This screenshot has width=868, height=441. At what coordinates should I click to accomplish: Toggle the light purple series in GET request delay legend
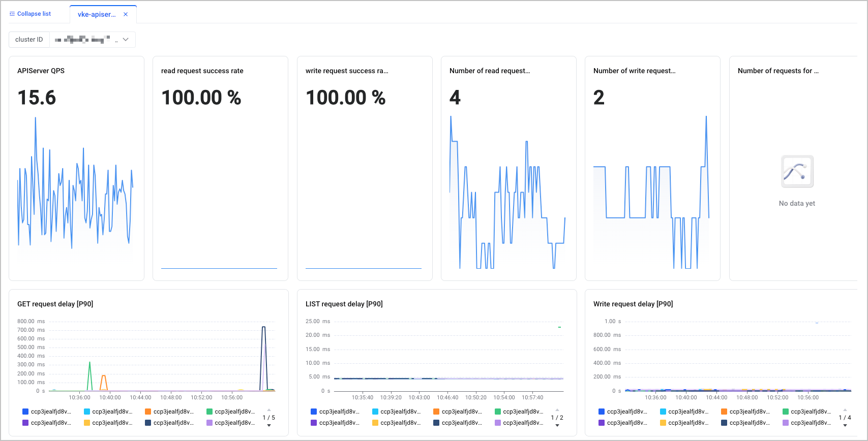coord(231,423)
